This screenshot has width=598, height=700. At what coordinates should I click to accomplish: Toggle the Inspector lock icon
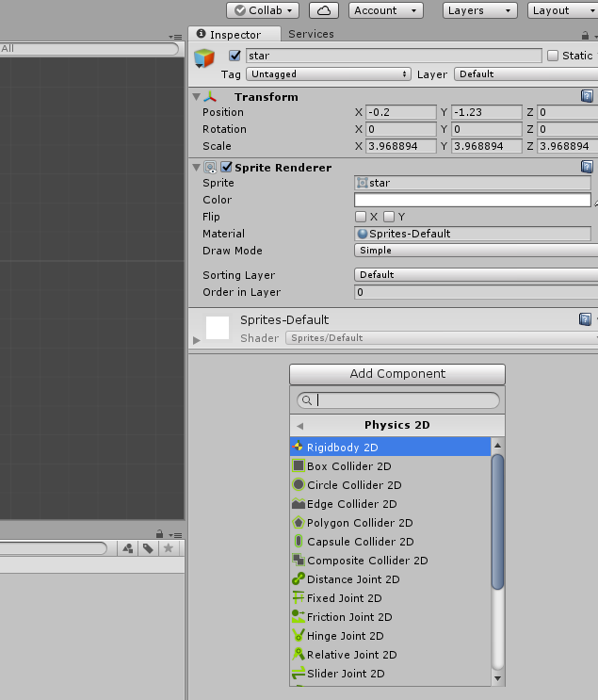pos(585,35)
